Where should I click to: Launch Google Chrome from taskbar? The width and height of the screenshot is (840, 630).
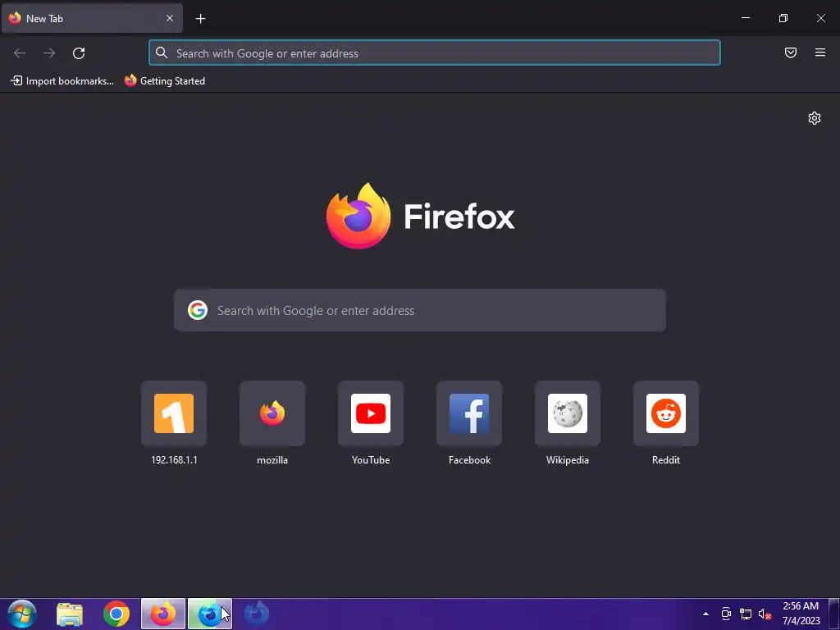tap(116, 614)
